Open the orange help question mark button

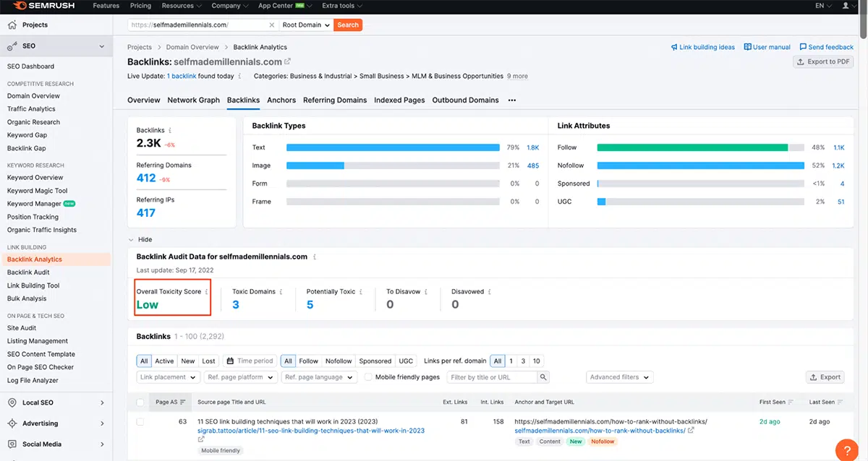[847, 449]
